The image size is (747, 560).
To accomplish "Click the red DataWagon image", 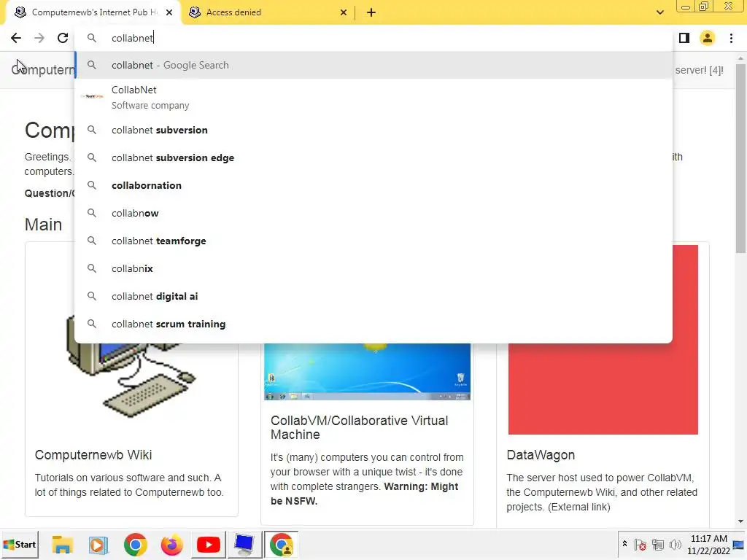I will [603, 388].
